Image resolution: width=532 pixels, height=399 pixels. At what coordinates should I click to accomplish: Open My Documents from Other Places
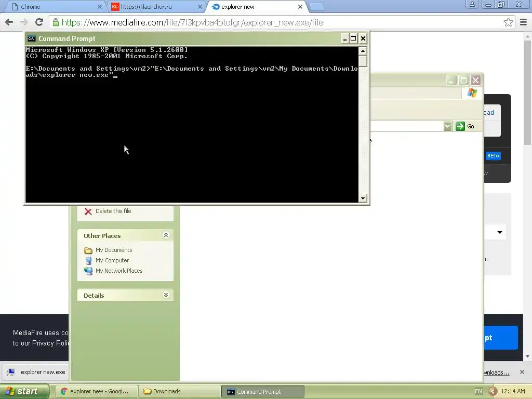[114, 250]
